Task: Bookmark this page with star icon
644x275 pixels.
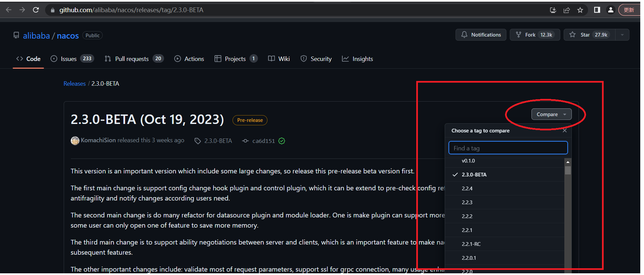Action: 580,10
